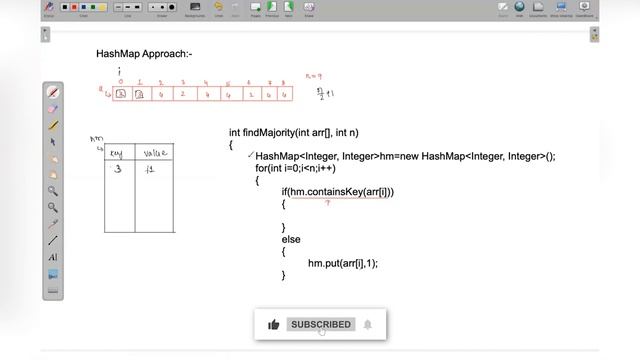Click the Redo toolbar button
Screen dimensions: 640x360
coord(236,9)
